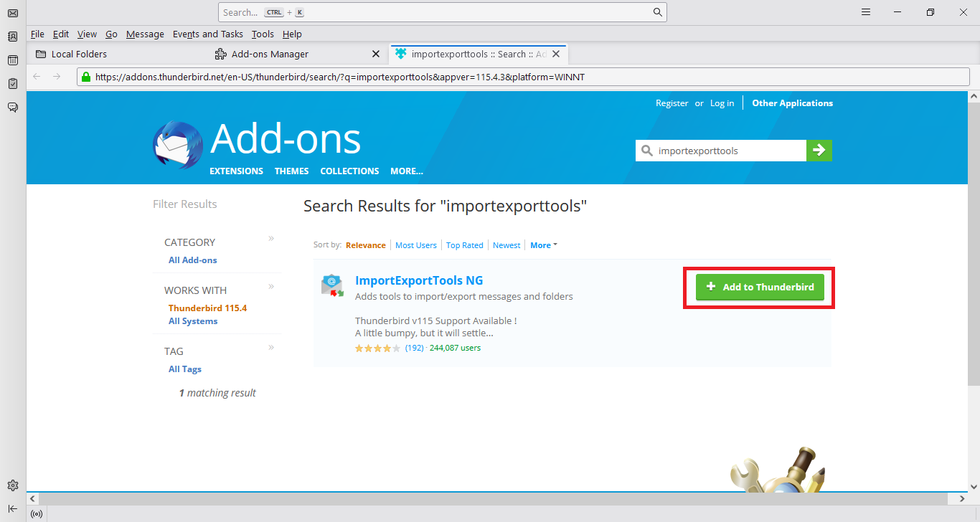Click the Add-ons page heading
This screenshot has height=522, width=980.
(x=286, y=138)
